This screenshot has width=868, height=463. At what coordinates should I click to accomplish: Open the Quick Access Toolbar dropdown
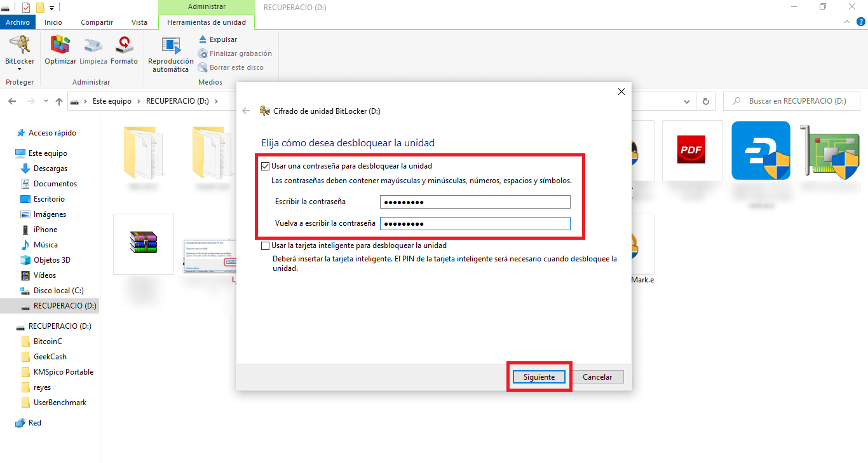coord(51,8)
